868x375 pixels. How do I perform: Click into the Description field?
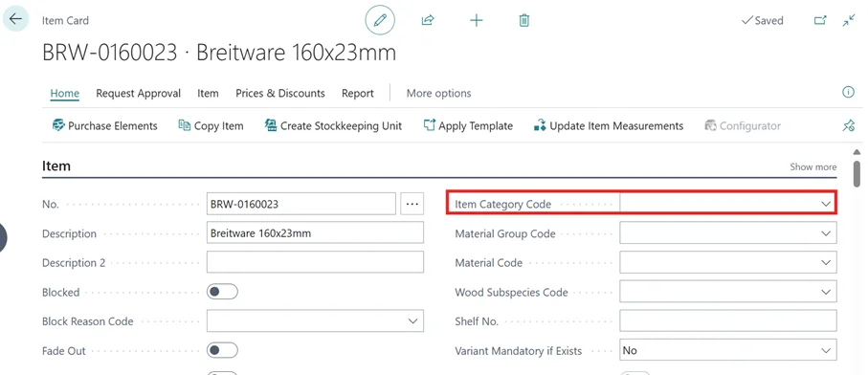[315, 232]
